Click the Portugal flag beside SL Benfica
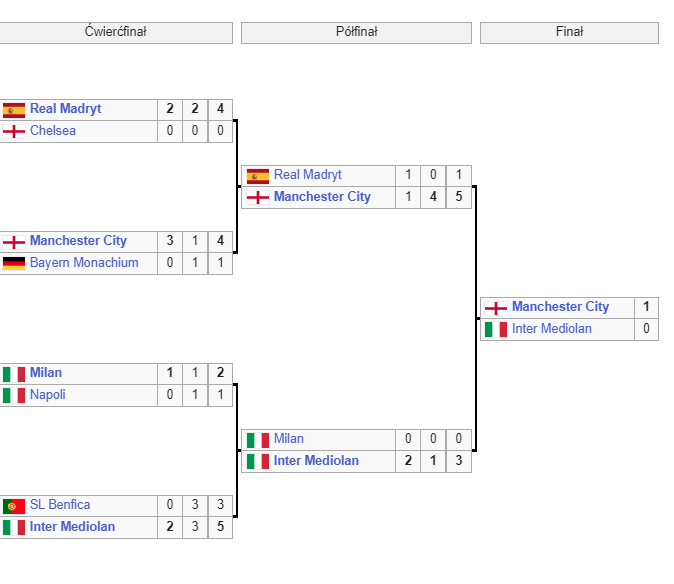This screenshot has height=584, width=674. pyautogui.click(x=14, y=506)
